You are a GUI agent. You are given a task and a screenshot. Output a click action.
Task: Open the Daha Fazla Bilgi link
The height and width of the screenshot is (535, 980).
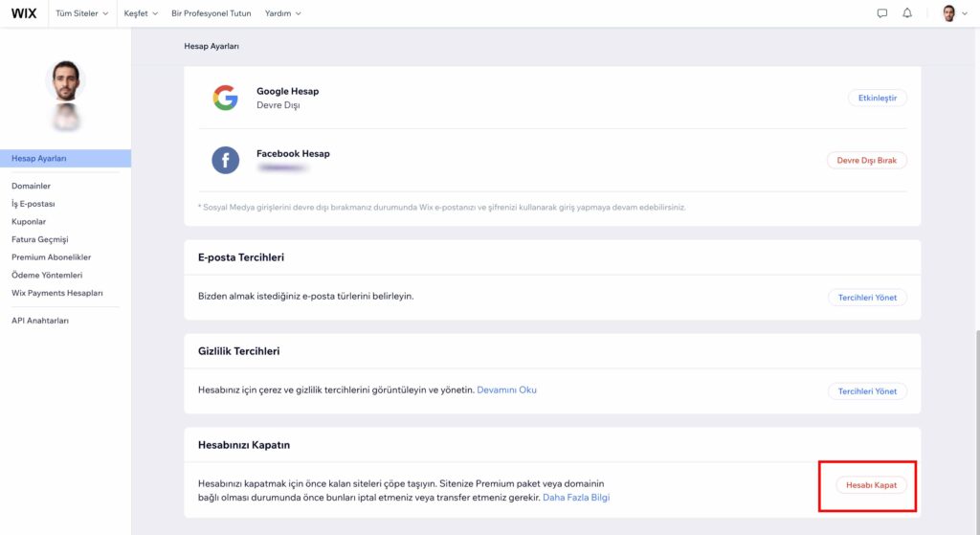click(575, 498)
